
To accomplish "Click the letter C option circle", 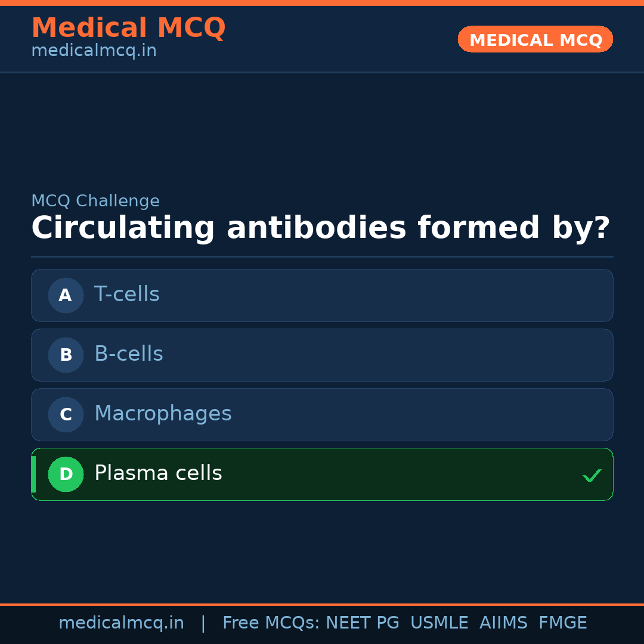I will (x=66, y=414).
